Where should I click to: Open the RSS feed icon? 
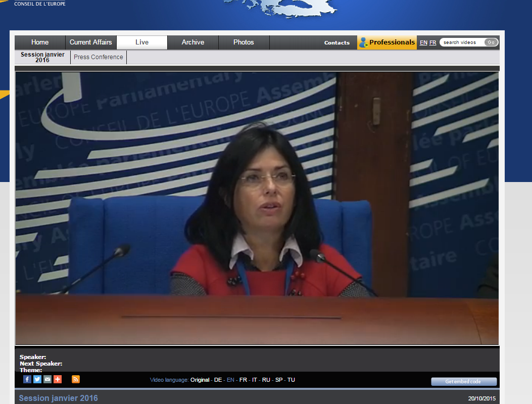[x=76, y=379]
